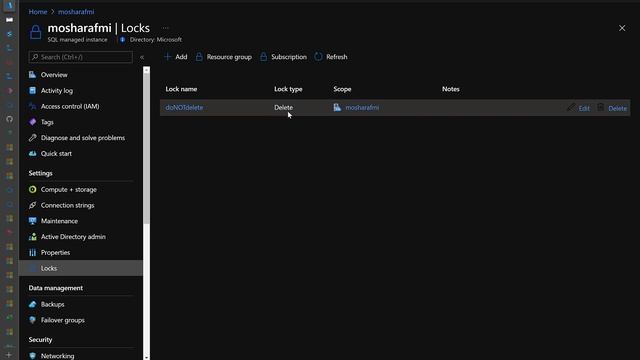The width and height of the screenshot is (640, 360).
Task: Open the doNOTdelete lock link
Action: [x=184, y=107]
